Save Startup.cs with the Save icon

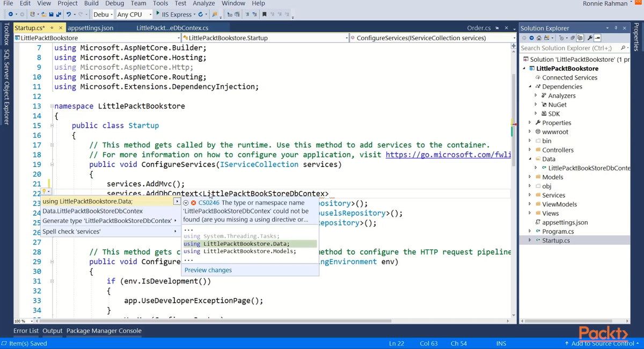click(x=51, y=14)
